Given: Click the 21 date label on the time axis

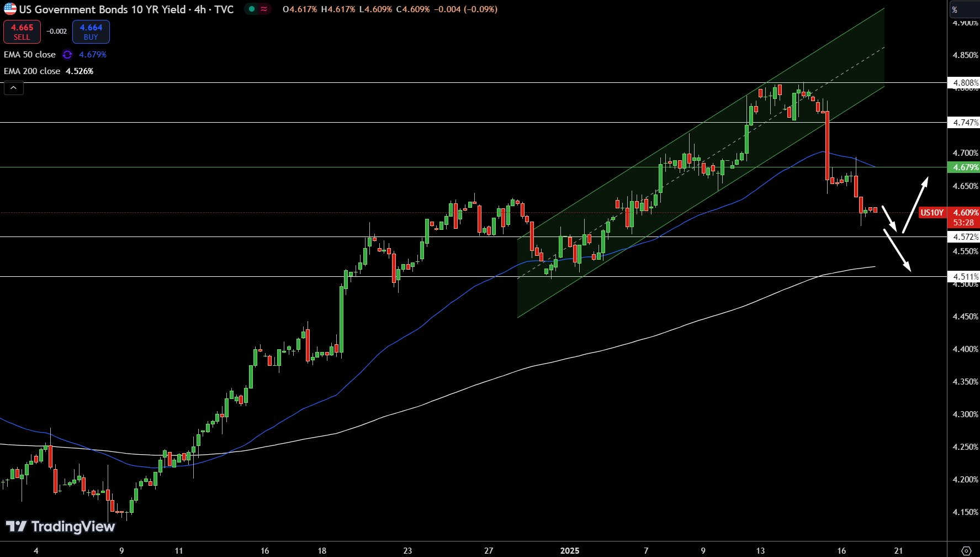Looking at the screenshot, I should (899, 551).
